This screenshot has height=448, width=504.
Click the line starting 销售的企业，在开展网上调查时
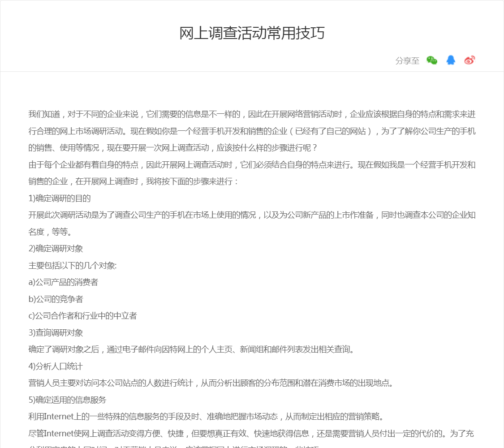click(x=134, y=181)
